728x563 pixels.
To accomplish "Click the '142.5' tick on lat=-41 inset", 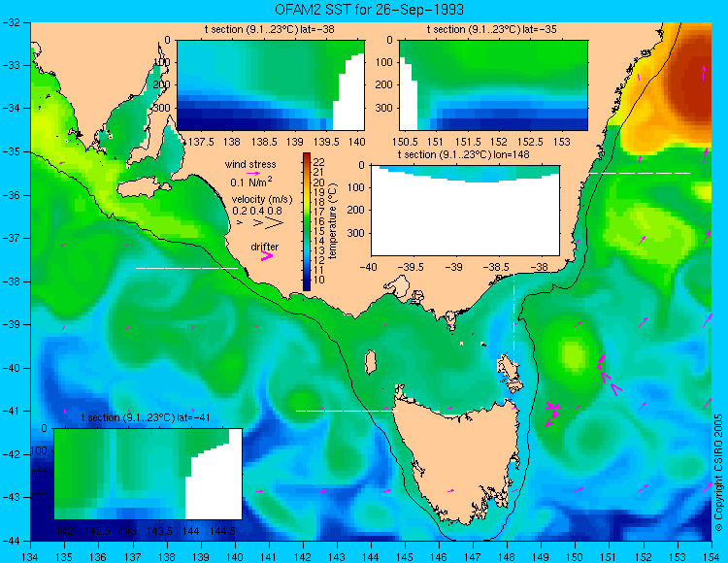I will click(97, 531).
